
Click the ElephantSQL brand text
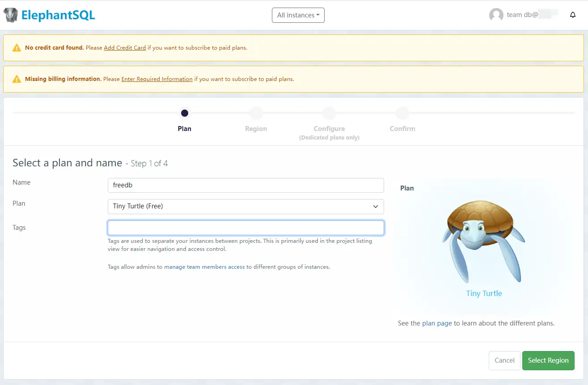(x=58, y=16)
